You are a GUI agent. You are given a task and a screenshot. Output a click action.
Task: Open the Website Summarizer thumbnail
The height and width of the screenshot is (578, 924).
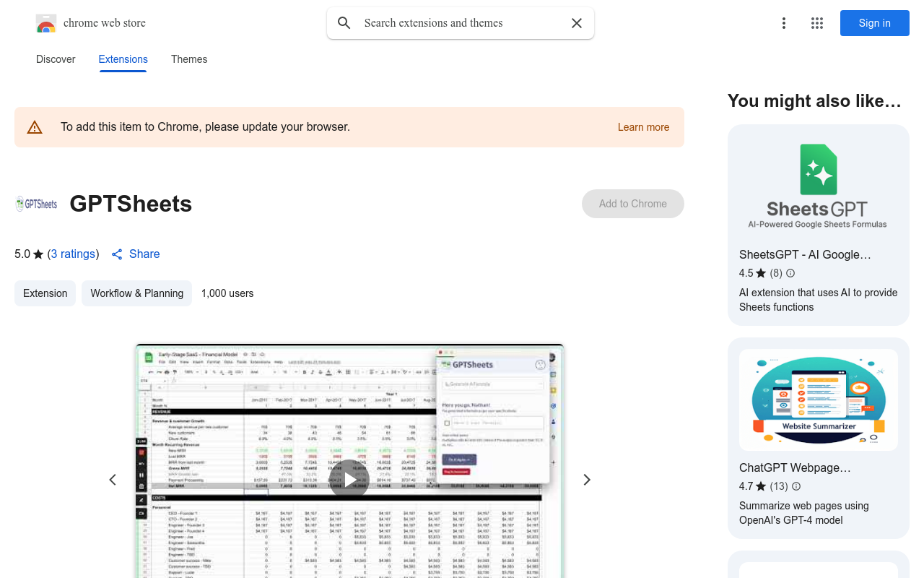819,400
